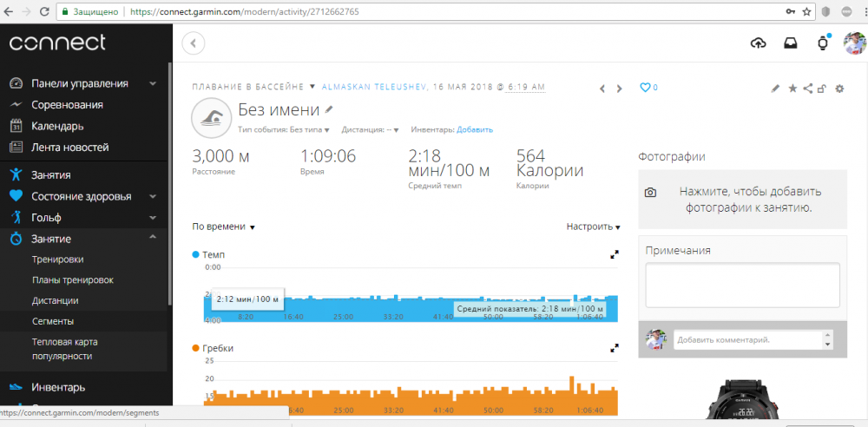Click the cloud upload icon
The height and width of the screenshot is (427, 868).
(x=758, y=43)
